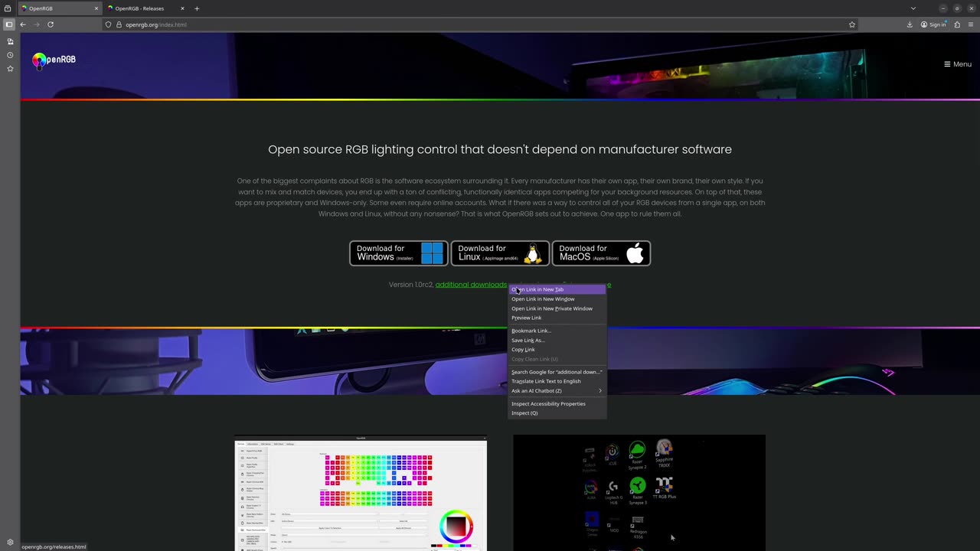Choose Open Link in New Private Window
980x551 pixels.
557,308
